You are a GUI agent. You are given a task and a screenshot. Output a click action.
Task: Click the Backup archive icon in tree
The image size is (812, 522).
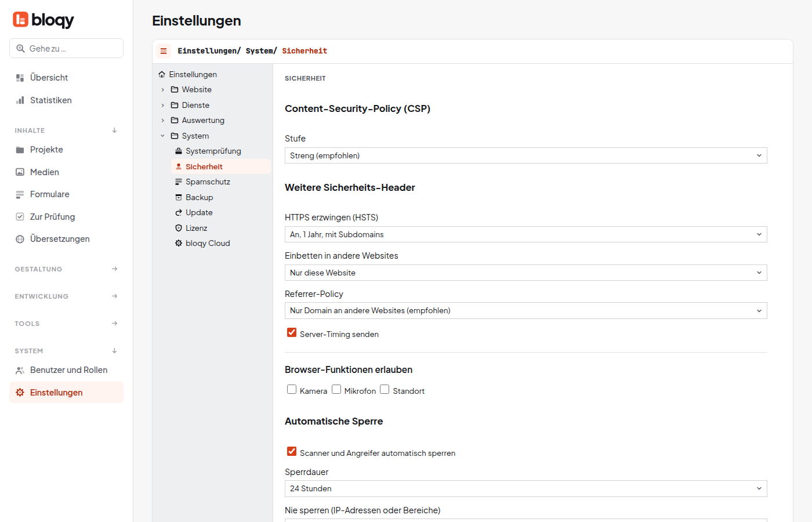click(179, 197)
